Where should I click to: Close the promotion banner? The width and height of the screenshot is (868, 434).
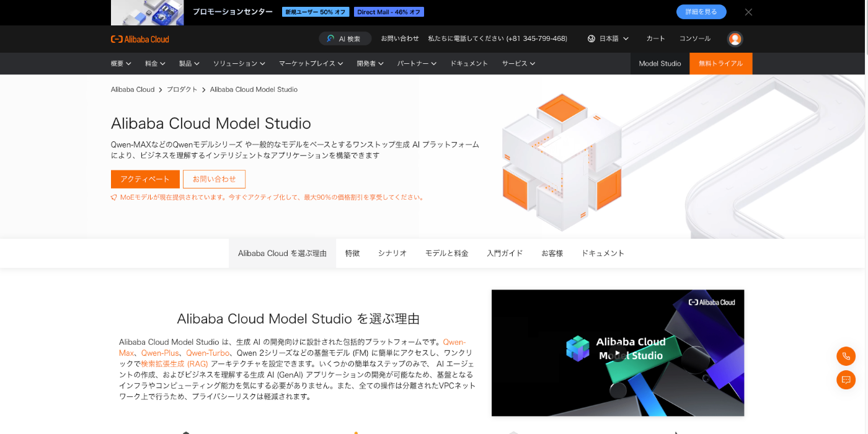click(748, 12)
